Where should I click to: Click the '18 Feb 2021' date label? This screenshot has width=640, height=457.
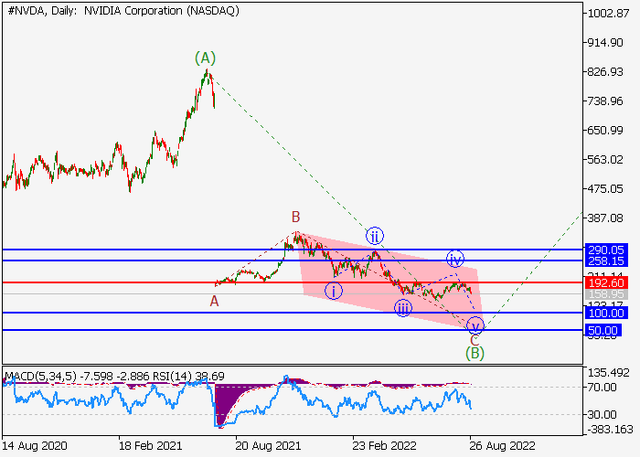(150, 446)
